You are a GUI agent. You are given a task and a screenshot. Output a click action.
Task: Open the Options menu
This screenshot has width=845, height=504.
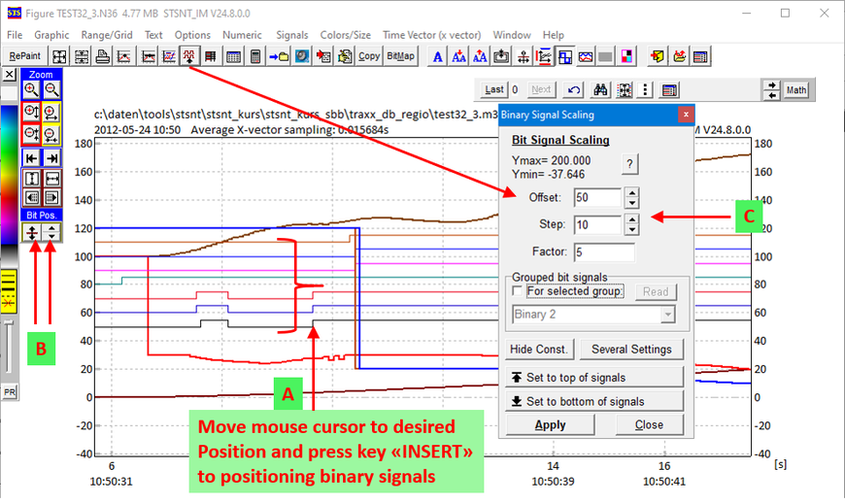(x=192, y=35)
